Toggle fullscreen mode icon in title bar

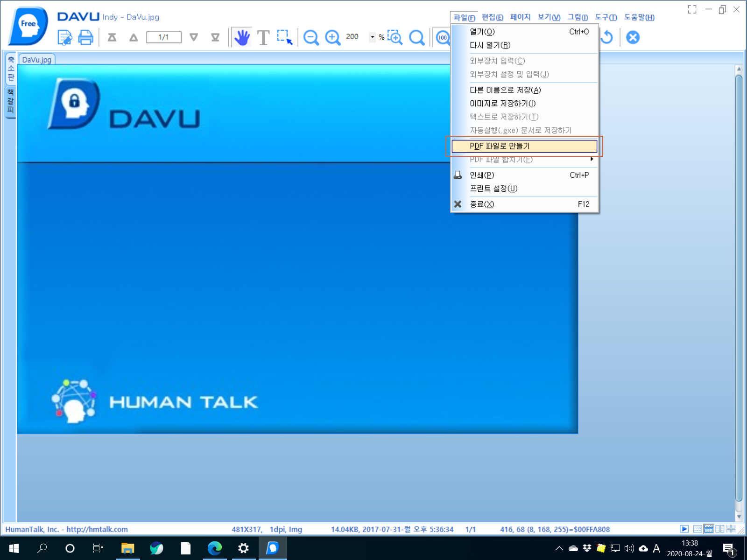click(692, 9)
